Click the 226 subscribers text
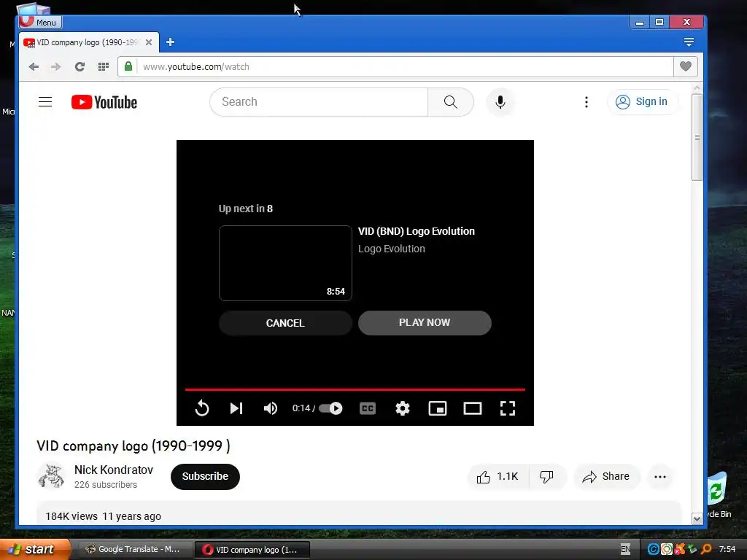 coord(105,485)
